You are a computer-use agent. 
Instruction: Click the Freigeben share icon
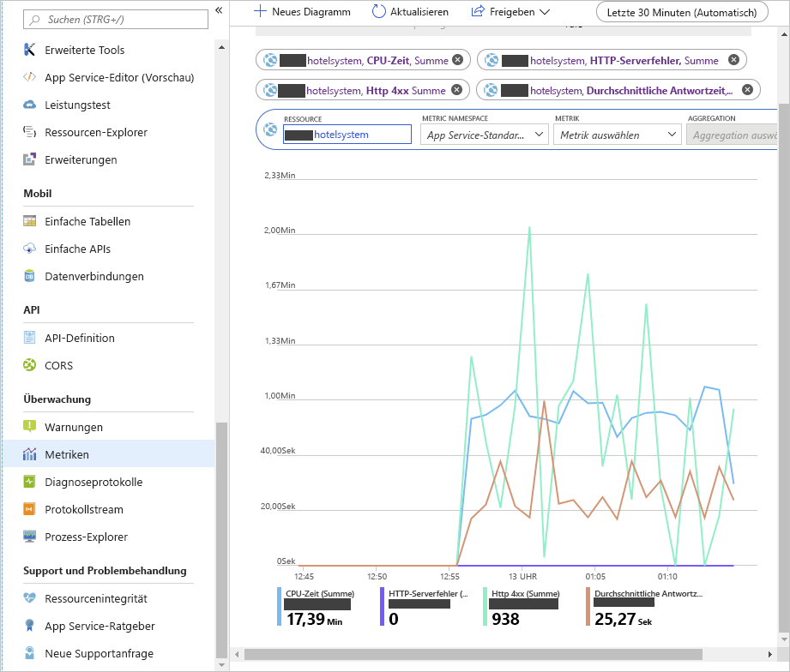pos(478,11)
